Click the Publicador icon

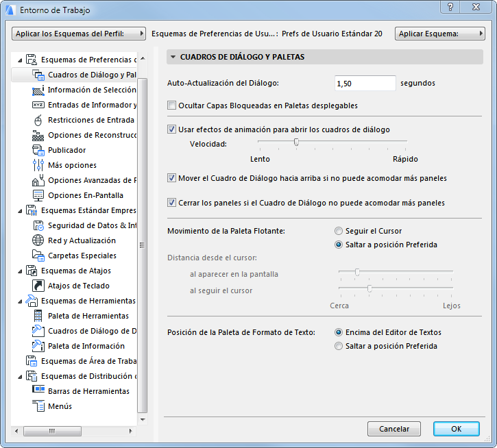point(38,150)
